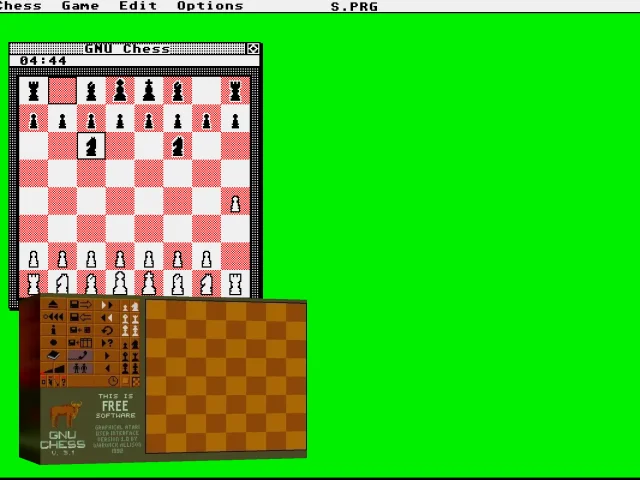Select the black king on the board
The height and width of the screenshot is (480, 640).
[149, 90]
